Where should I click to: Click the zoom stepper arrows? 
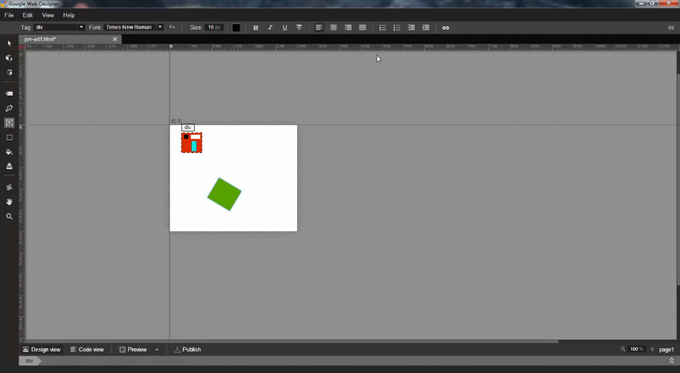[652, 349]
